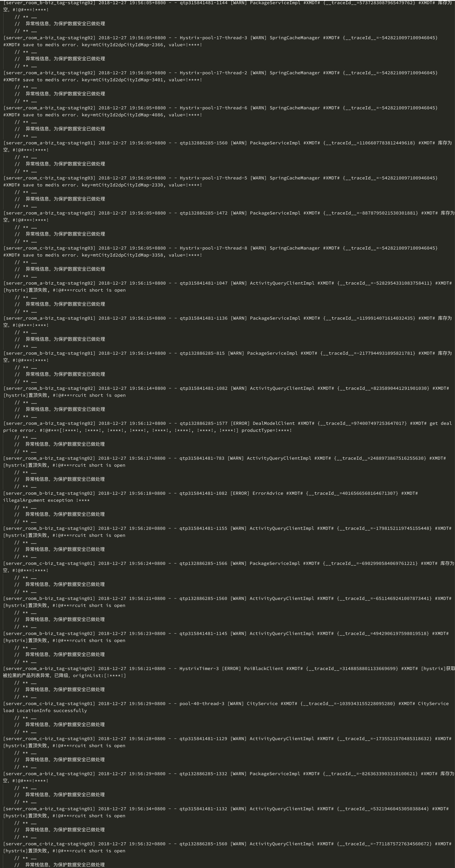This screenshot has width=455, height=868.
Task: Click qtp315841481-1047 thread name
Action: pyautogui.click(x=204, y=283)
